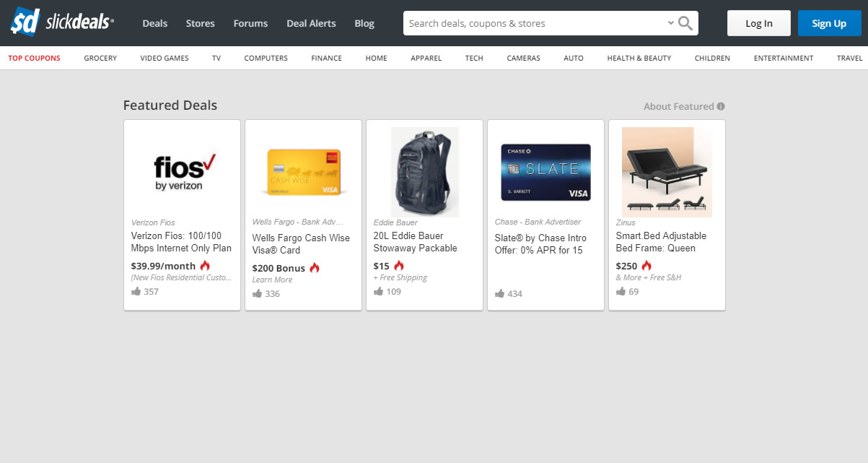Click Learn More under Wells Fargo deal
The image size is (868, 463).
click(273, 280)
